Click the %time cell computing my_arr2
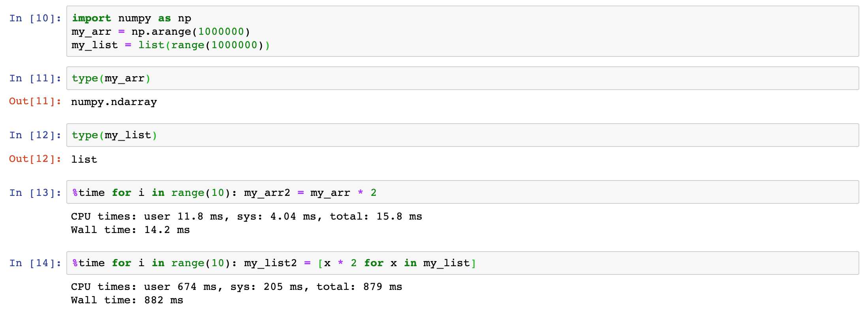 462,192
